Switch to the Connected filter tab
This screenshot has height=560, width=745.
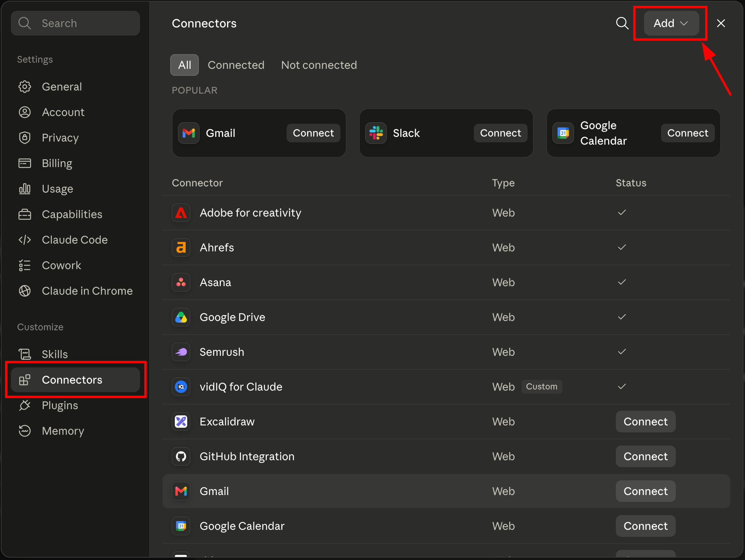tap(236, 65)
